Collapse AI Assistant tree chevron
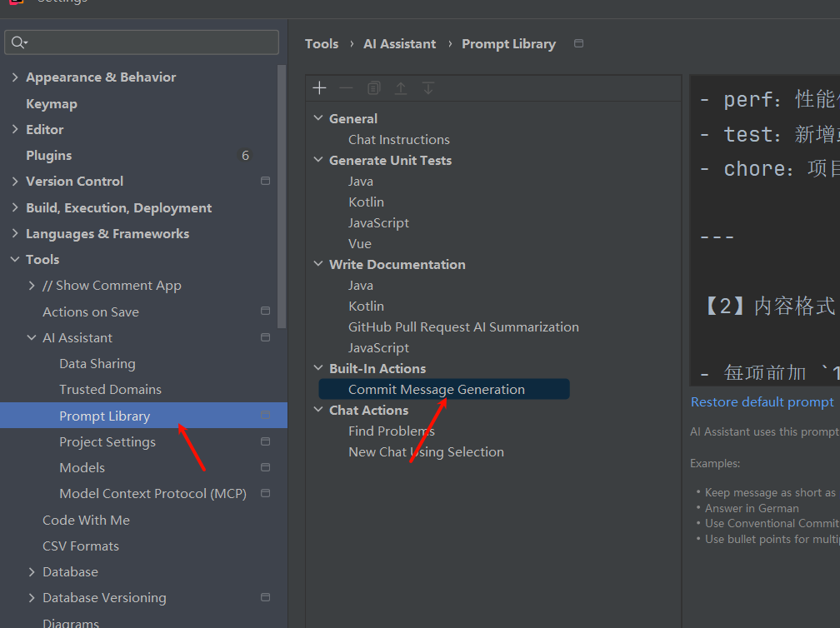The height and width of the screenshot is (628, 840). point(32,338)
